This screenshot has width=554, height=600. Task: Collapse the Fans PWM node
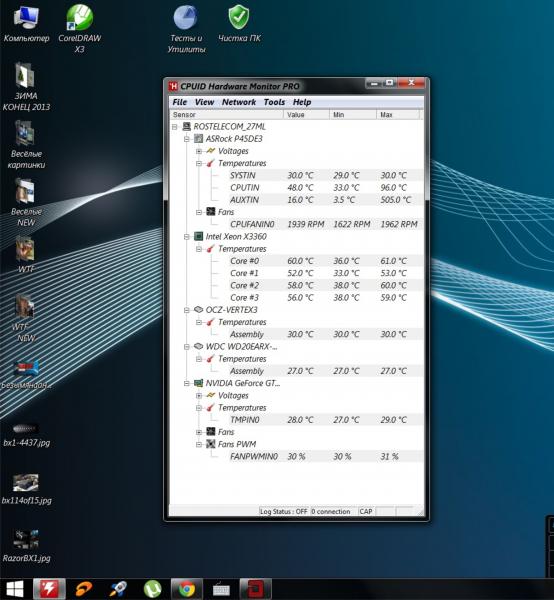click(x=199, y=444)
